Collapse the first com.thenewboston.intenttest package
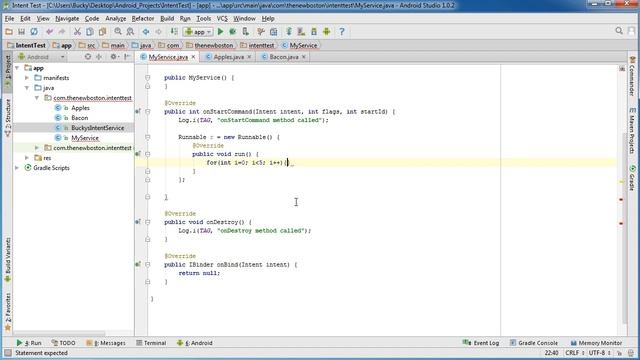640x360 pixels. click(x=37, y=98)
